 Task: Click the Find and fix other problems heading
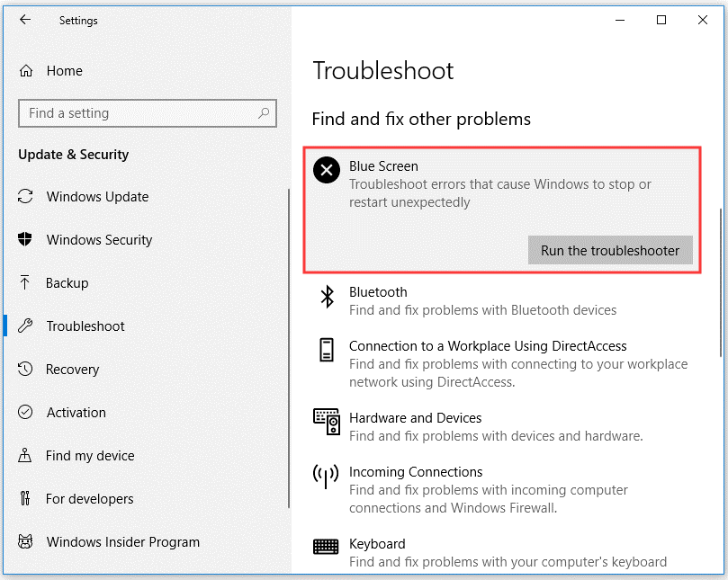point(421,120)
